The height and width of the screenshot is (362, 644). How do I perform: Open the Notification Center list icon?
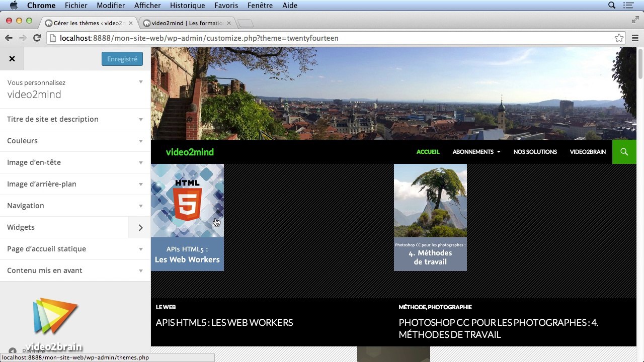coord(628,6)
